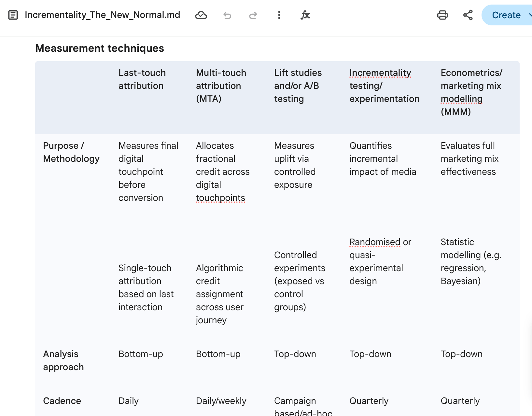Select the Last-touch attribution column header
The height and width of the screenshot is (416, 532).
click(142, 79)
